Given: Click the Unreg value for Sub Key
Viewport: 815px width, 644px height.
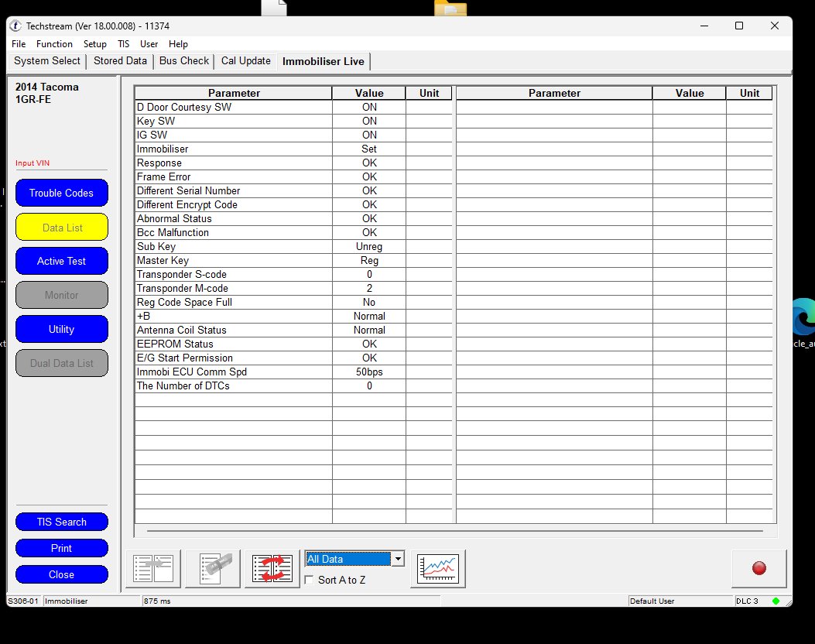Looking at the screenshot, I should (369, 246).
